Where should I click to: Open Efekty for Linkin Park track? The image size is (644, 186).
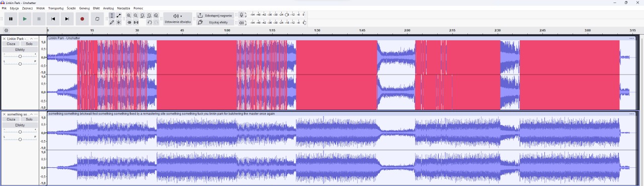pyautogui.click(x=20, y=49)
